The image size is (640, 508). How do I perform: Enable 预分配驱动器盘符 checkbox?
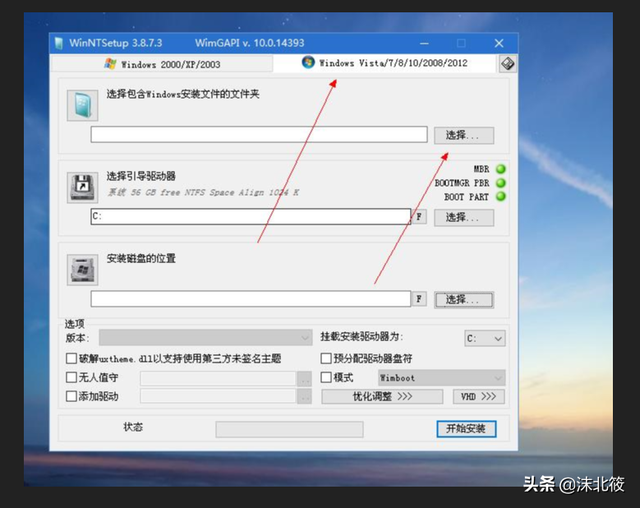pos(326,359)
